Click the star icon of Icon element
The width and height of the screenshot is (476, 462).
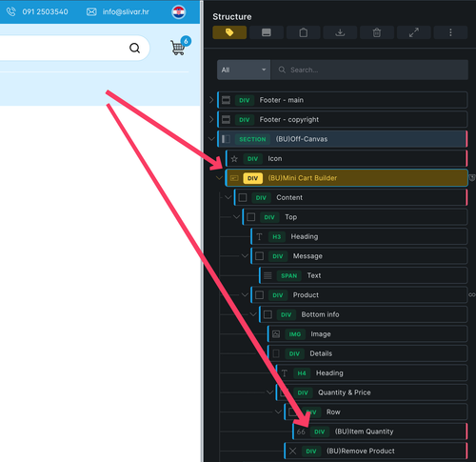234,159
